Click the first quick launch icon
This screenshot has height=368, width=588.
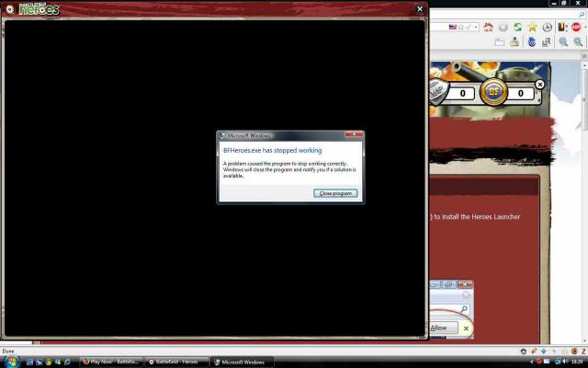[x=30, y=362]
